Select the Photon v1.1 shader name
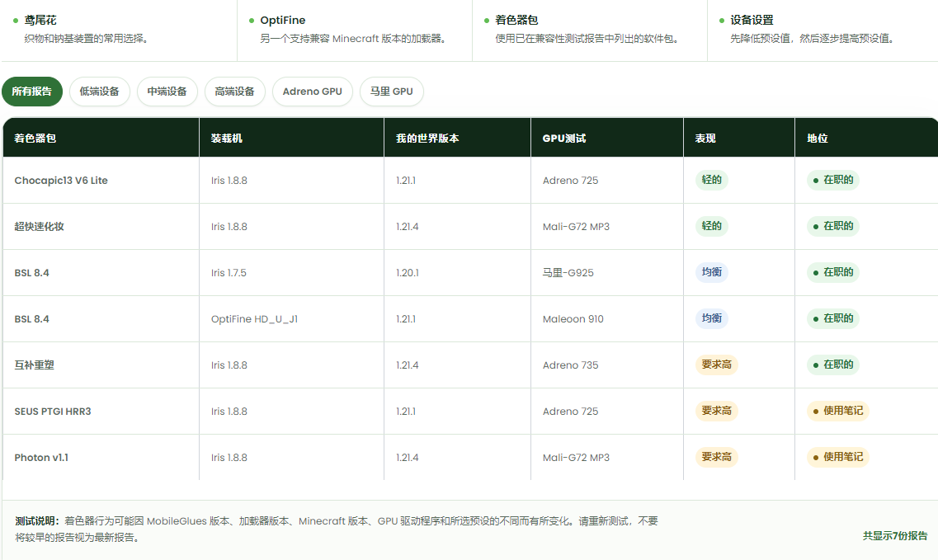Screen dimensions: 938x560 tap(41, 457)
